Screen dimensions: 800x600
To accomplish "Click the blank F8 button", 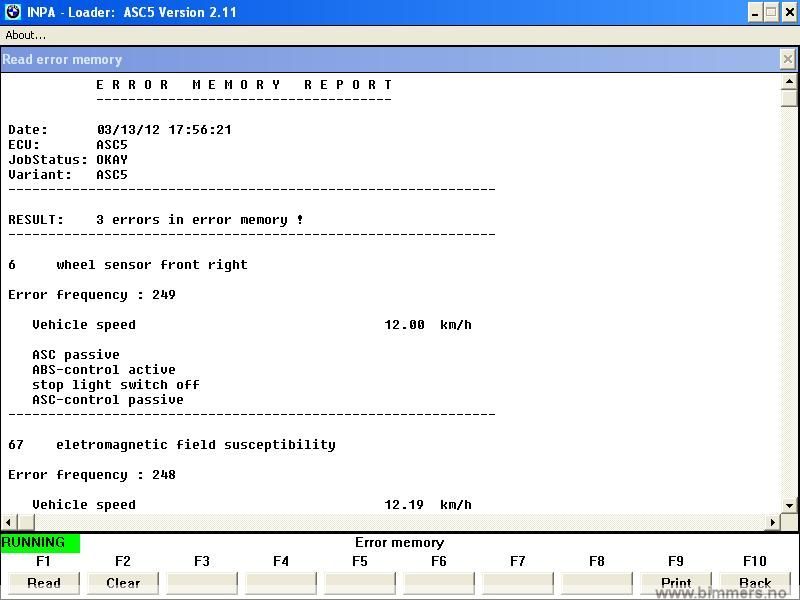I will click(x=597, y=583).
